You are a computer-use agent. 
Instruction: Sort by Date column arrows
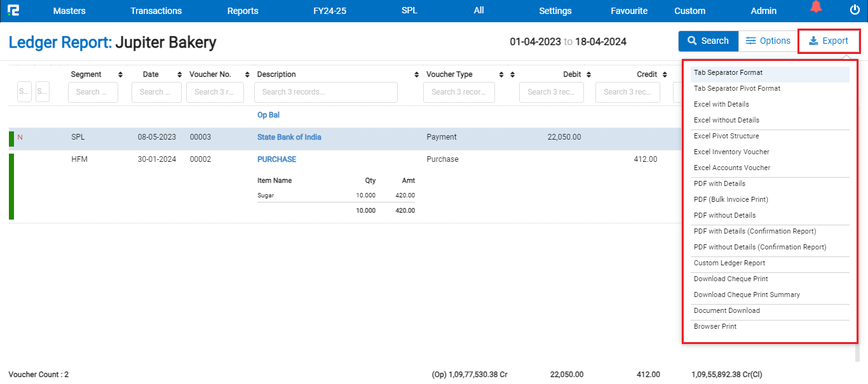click(179, 75)
